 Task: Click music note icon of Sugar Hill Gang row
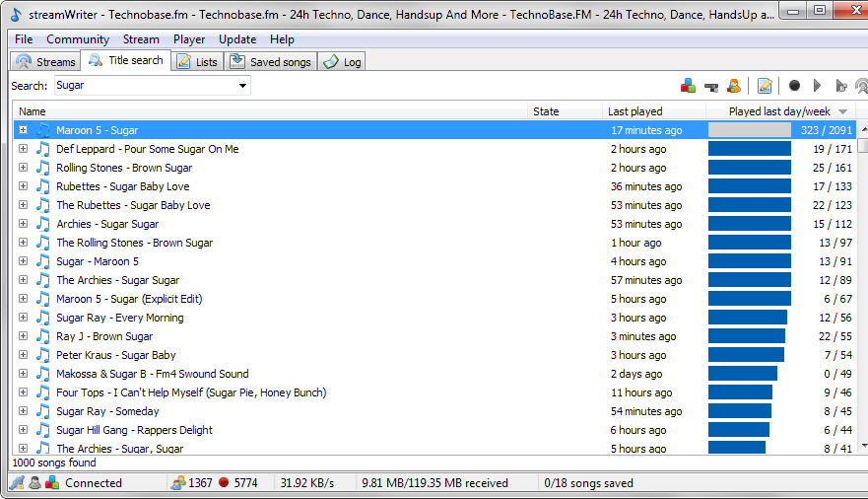tap(43, 430)
